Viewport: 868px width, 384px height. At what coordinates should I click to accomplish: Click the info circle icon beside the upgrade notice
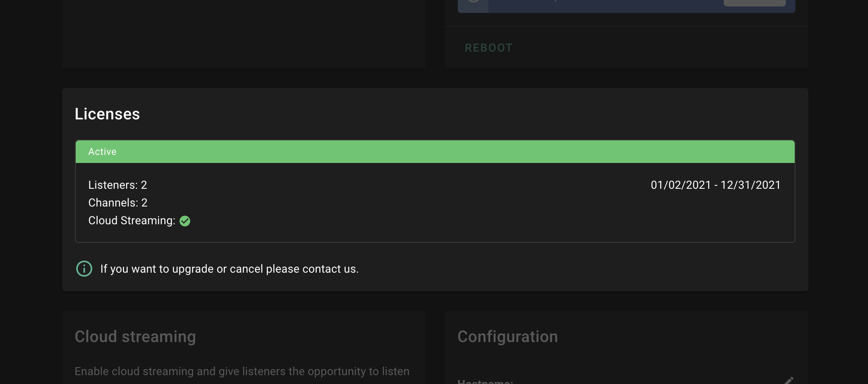pyautogui.click(x=84, y=269)
